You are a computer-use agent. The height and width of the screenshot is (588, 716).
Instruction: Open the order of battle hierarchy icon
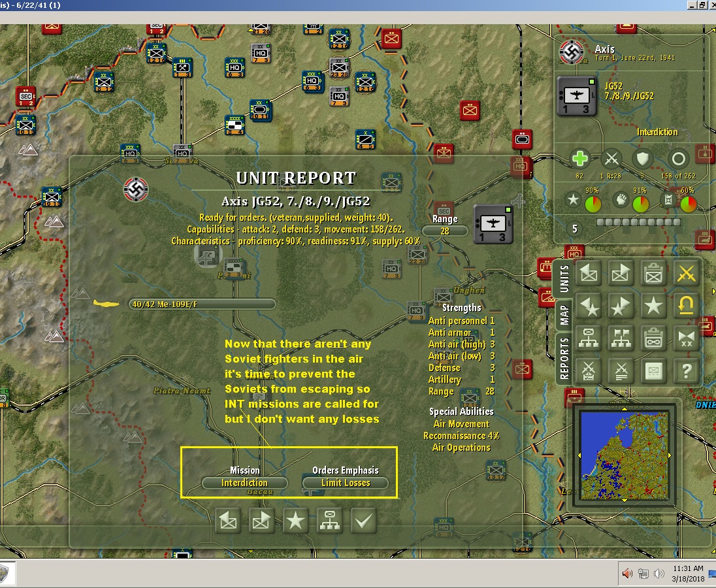[x=589, y=338]
